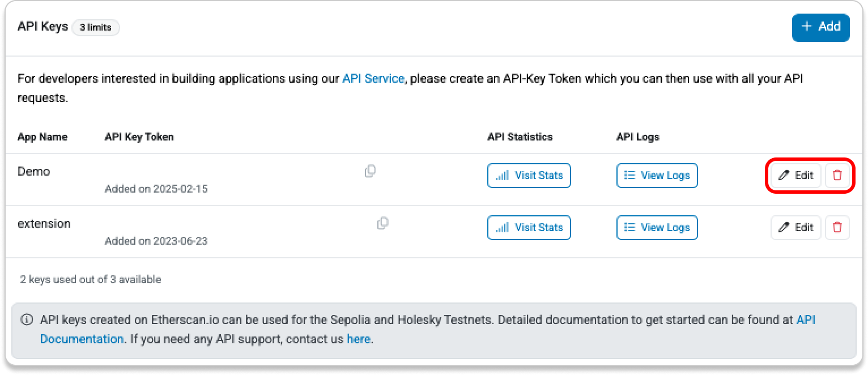Open Visit Stats for the extension key
The image size is (868, 375).
point(529,228)
